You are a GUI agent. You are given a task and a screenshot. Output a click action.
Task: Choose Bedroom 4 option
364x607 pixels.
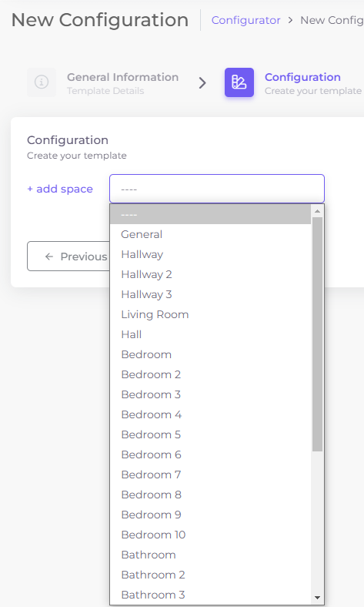210,414
